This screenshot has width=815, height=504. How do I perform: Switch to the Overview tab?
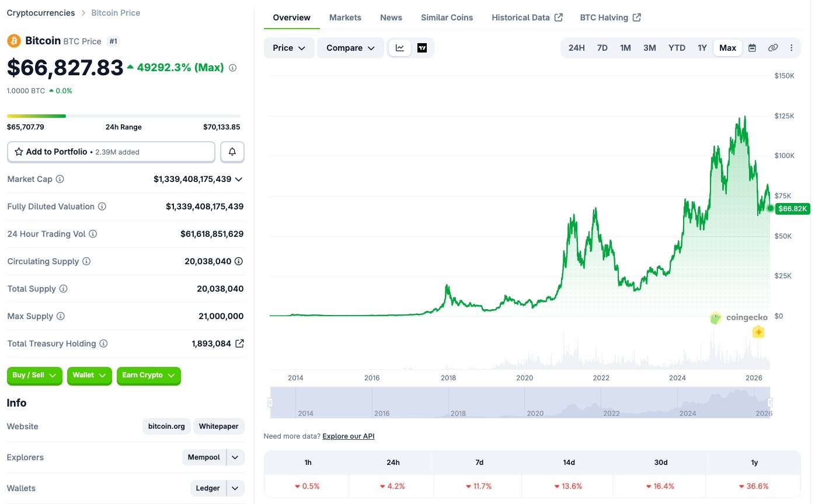click(292, 17)
